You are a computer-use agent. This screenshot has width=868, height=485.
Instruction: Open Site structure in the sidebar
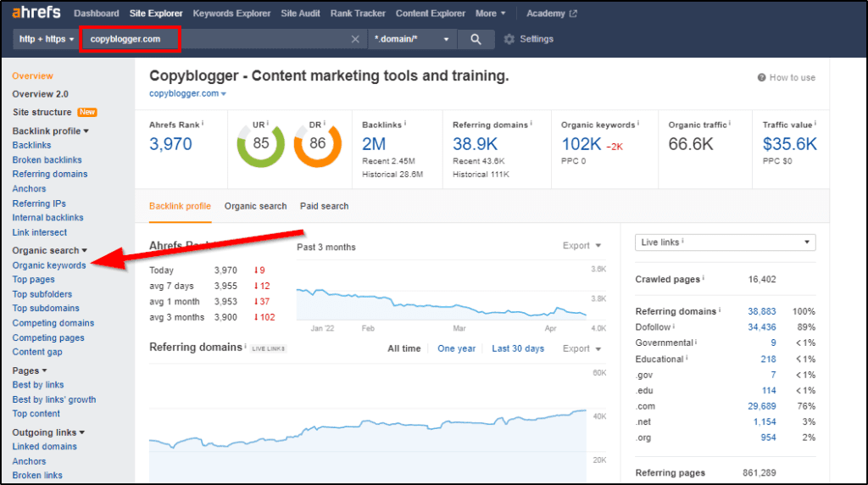pos(42,112)
